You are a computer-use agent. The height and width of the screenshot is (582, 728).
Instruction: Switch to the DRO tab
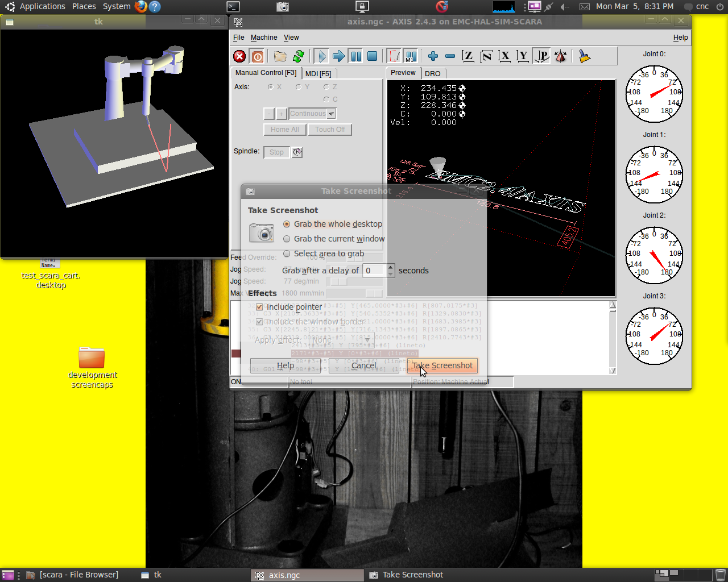coord(433,73)
